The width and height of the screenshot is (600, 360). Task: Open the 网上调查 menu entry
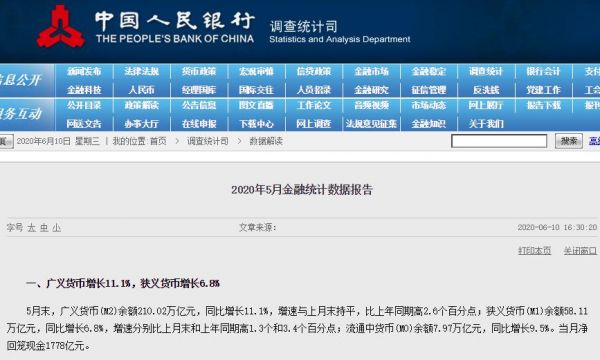click(x=314, y=124)
